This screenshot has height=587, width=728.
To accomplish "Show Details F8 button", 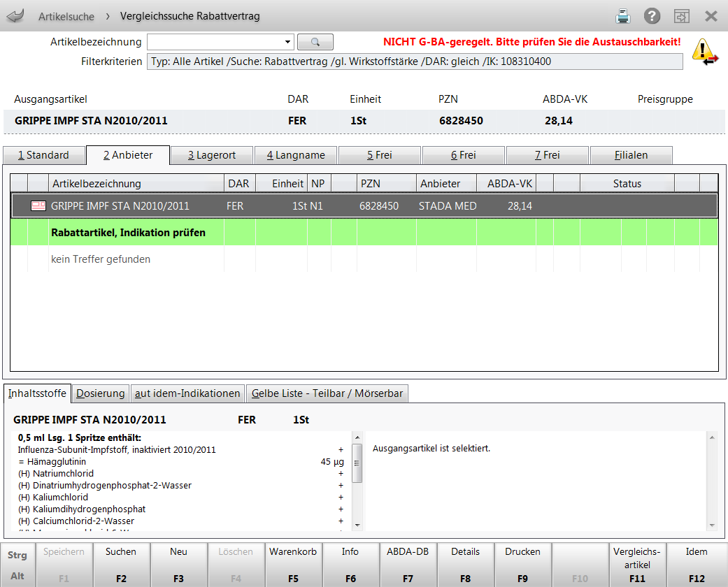I will coord(465,565).
